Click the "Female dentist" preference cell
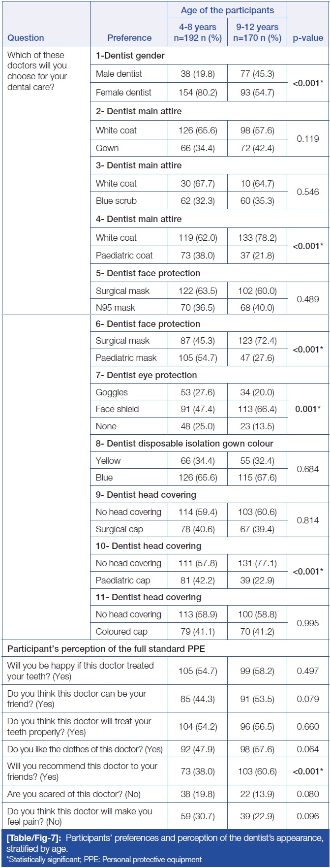The height and width of the screenshot is (868, 330). pos(123,92)
